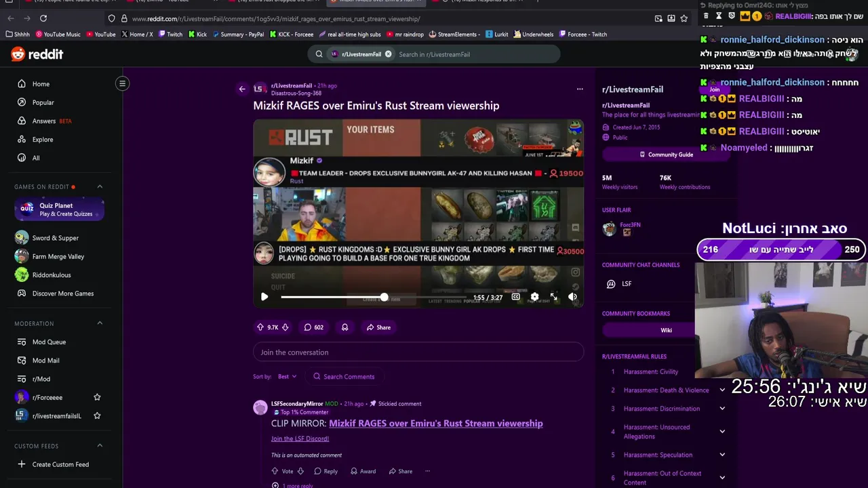Click Search in r/LivestreamFail field
The height and width of the screenshot is (488, 868).
(x=475, y=54)
